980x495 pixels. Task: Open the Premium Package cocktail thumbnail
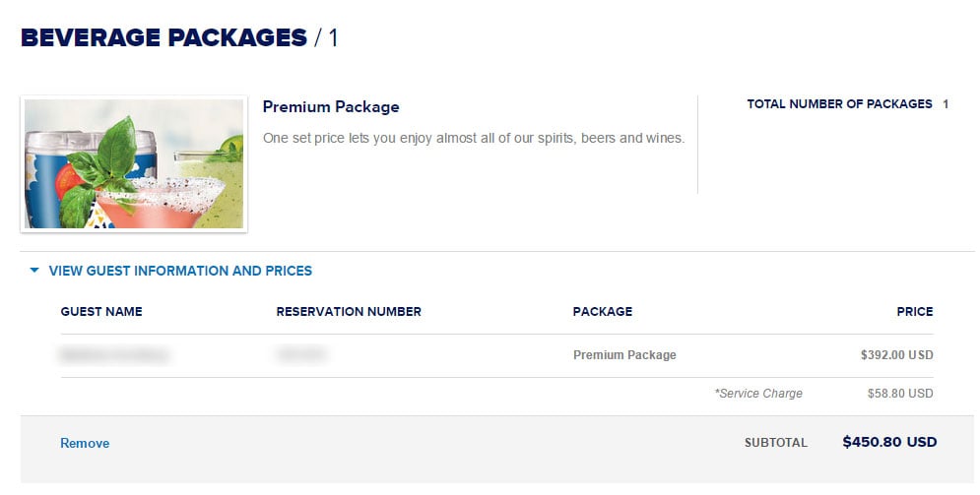pyautogui.click(x=134, y=164)
